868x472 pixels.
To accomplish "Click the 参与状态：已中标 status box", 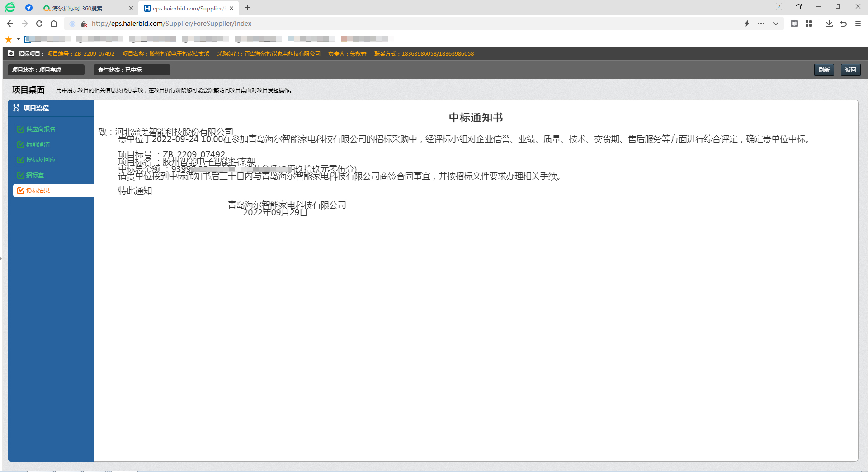I will (132, 70).
